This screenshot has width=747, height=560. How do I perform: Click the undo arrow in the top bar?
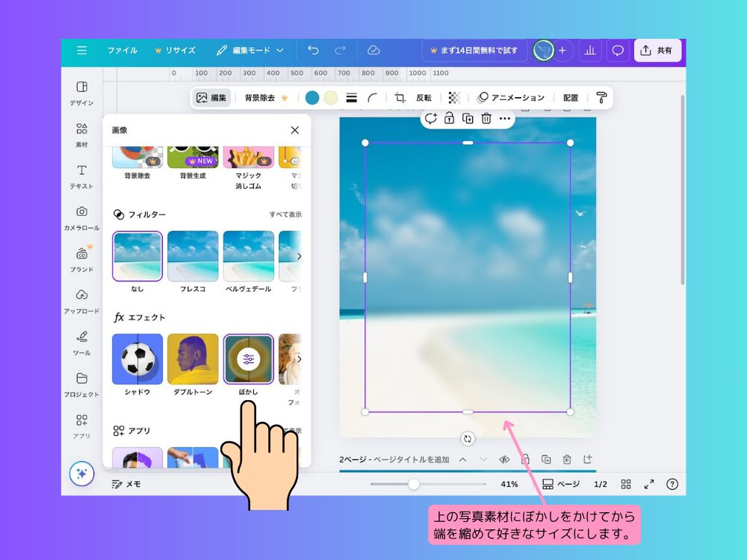tap(314, 50)
